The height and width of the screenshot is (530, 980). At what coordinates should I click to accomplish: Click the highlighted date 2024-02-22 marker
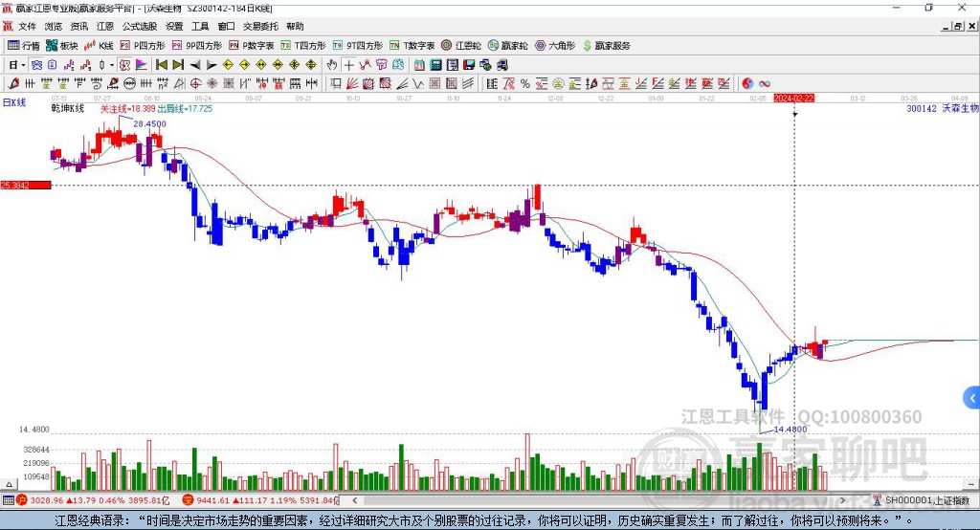point(794,99)
